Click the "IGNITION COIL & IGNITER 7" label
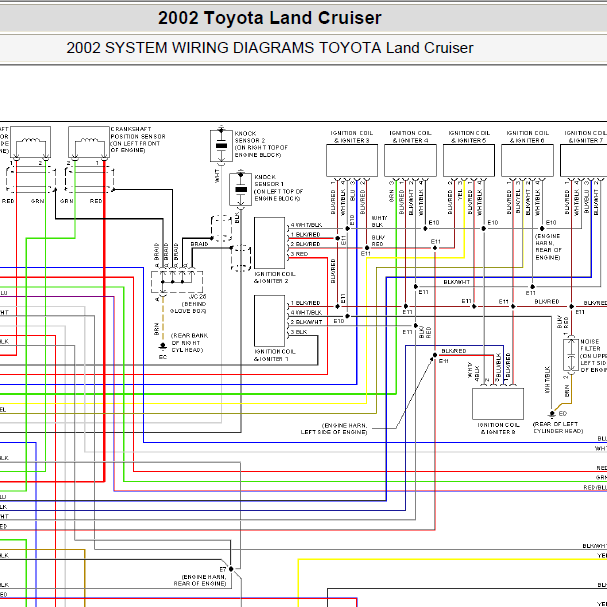The image size is (607, 607). 585,137
